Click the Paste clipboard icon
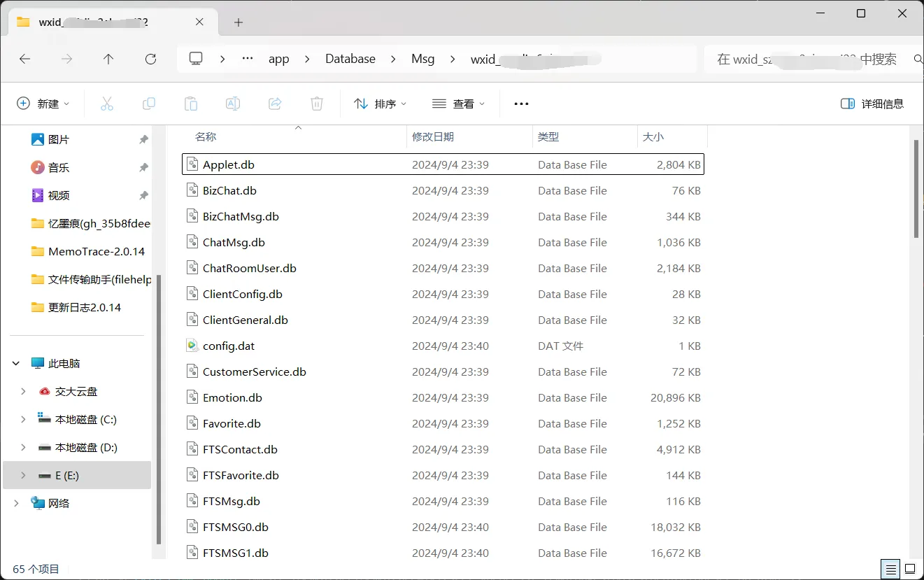Viewport: 924px width, 580px height. coord(191,104)
